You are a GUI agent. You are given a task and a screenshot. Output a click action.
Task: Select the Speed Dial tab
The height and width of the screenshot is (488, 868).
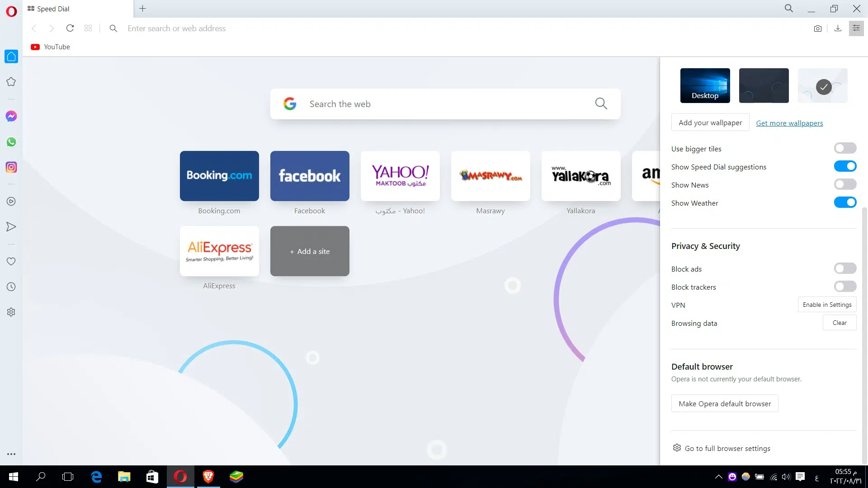[x=77, y=9]
